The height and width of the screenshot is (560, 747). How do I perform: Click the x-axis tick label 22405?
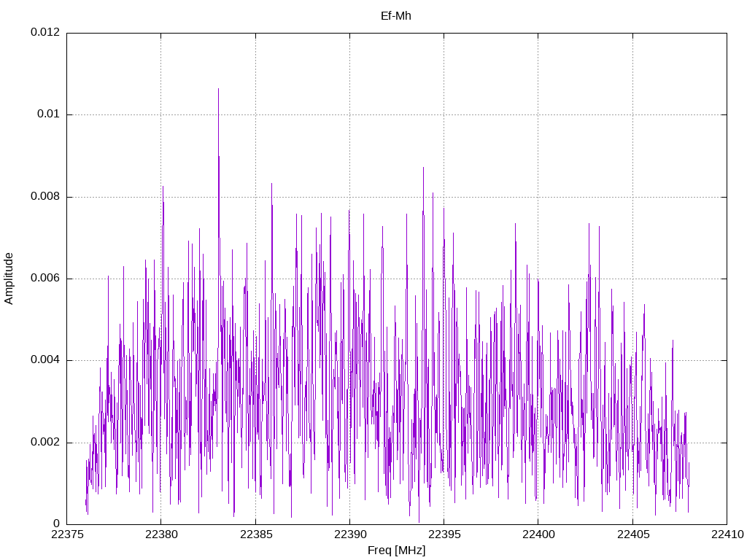[x=632, y=534]
